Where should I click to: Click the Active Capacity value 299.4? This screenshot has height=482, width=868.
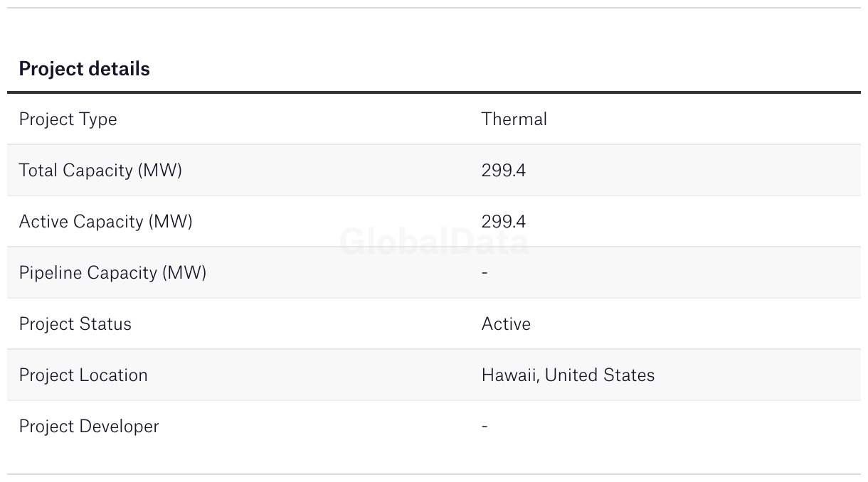(503, 222)
